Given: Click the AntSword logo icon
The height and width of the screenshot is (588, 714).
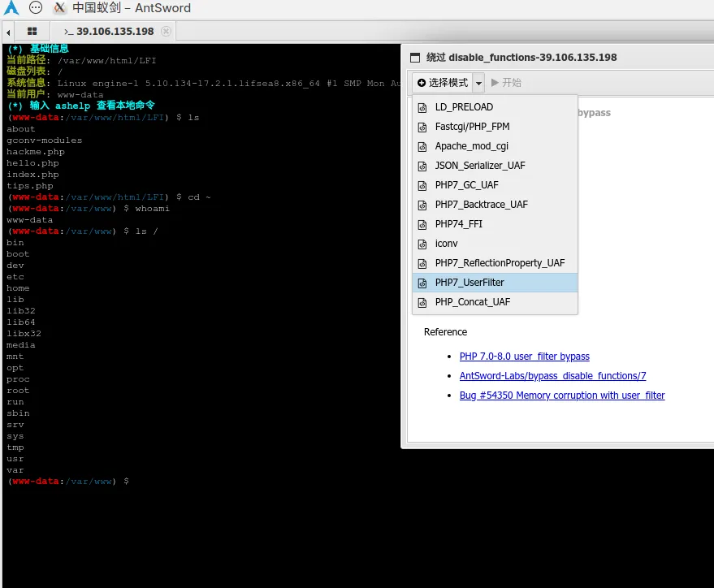Looking at the screenshot, I should click(x=11, y=8).
